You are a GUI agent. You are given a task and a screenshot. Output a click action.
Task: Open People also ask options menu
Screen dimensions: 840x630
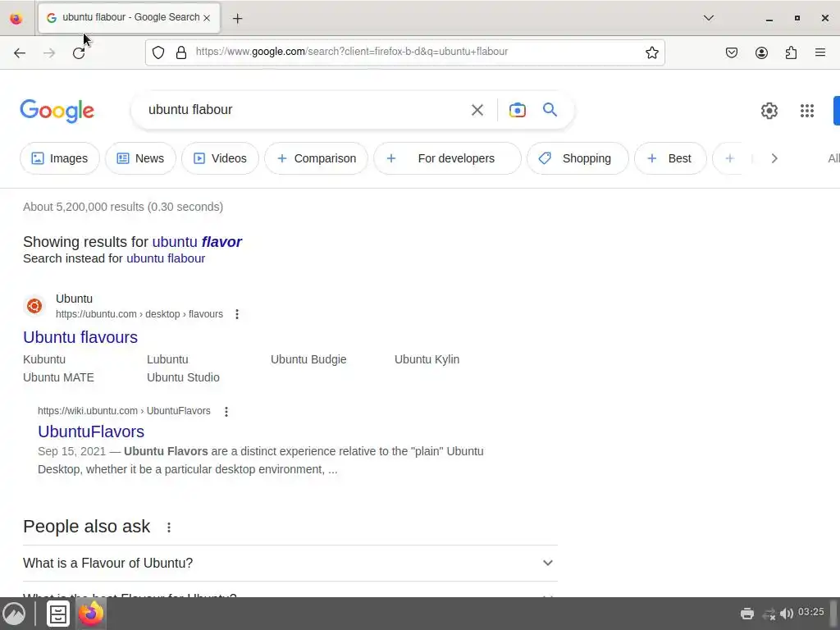pos(169,527)
